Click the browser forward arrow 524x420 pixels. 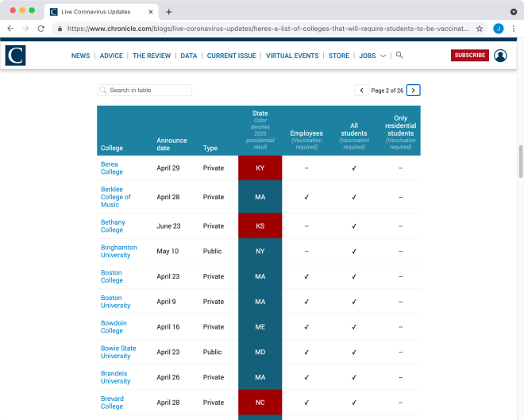(25, 29)
